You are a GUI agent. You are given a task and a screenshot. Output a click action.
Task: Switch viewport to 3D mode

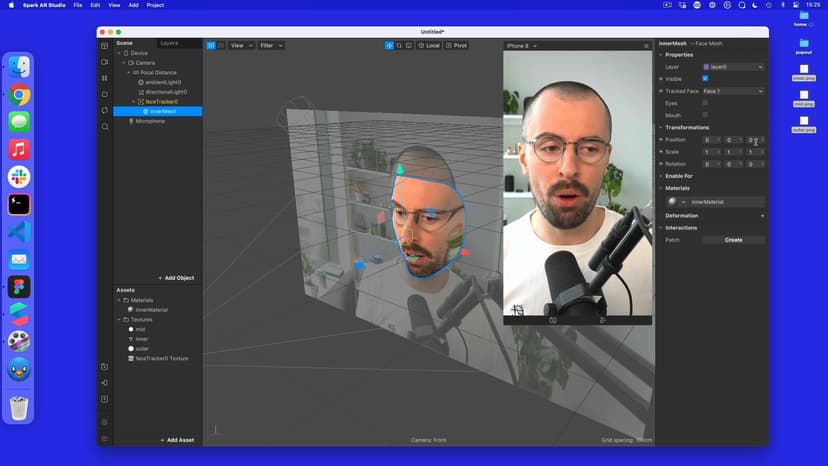(x=211, y=45)
